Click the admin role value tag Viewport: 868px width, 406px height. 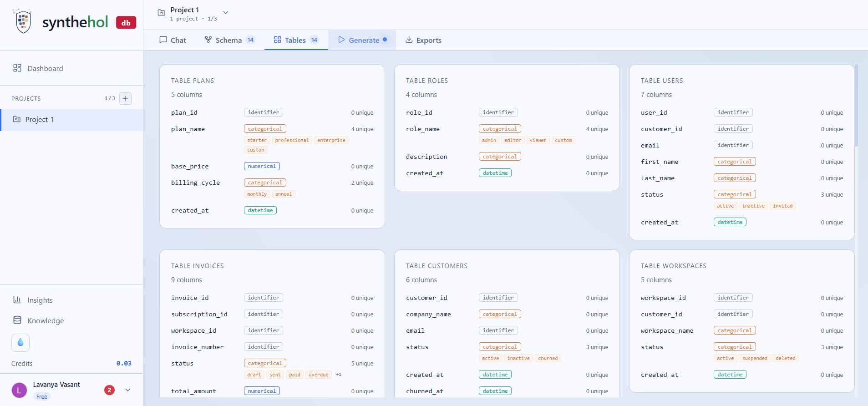pyautogui.click(x=489, y=140)
